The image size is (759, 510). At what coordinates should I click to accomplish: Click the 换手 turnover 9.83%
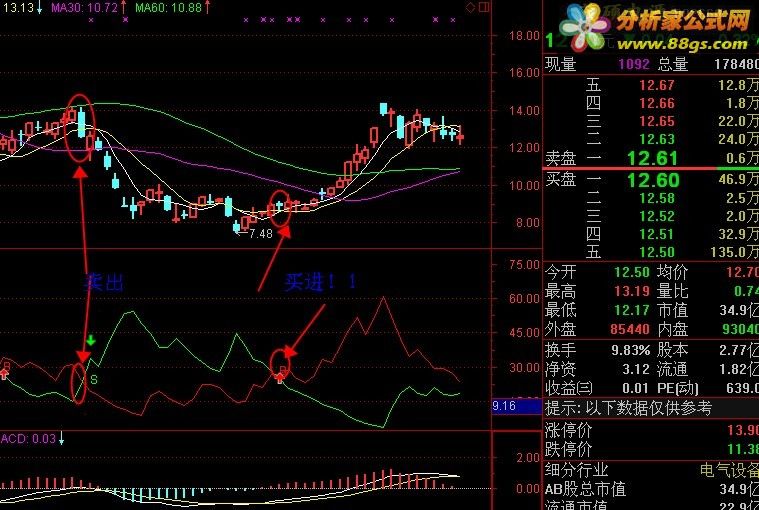point(631,350)
